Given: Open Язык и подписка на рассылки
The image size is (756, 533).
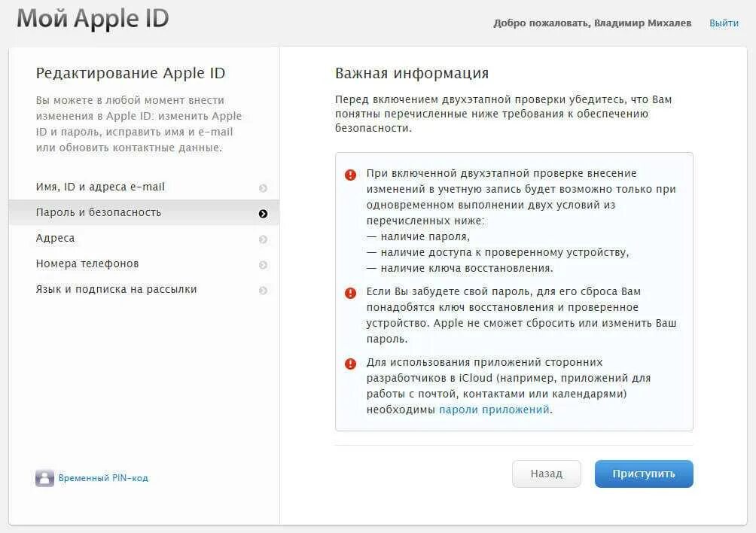Looking at the screenshot, I should coord(116,289).
